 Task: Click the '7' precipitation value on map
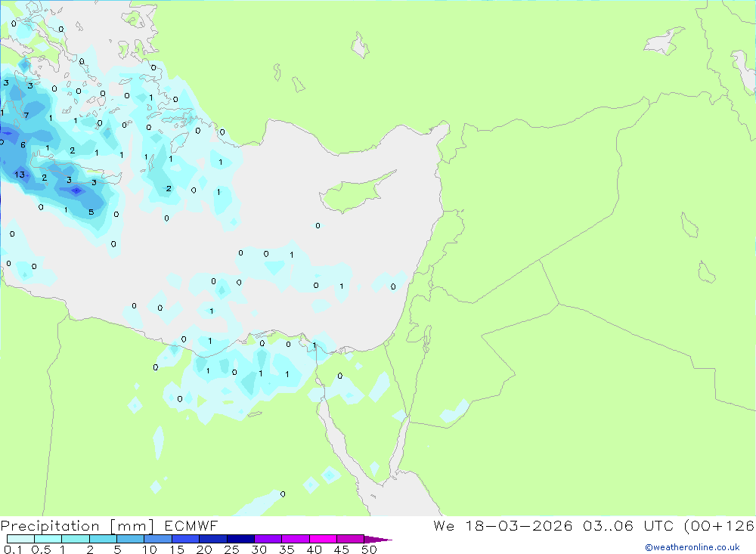26,115
